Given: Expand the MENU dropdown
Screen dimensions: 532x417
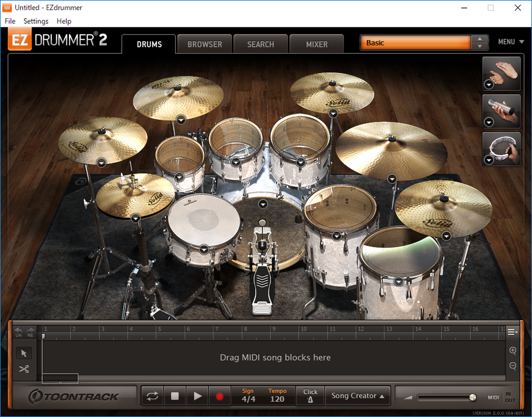Looking at the screenshot, I should (x=511, y=42).
